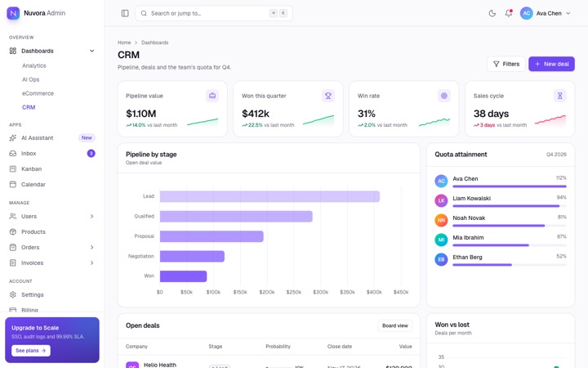Click the Nuvora Admin logo icon

coord(13,13)
